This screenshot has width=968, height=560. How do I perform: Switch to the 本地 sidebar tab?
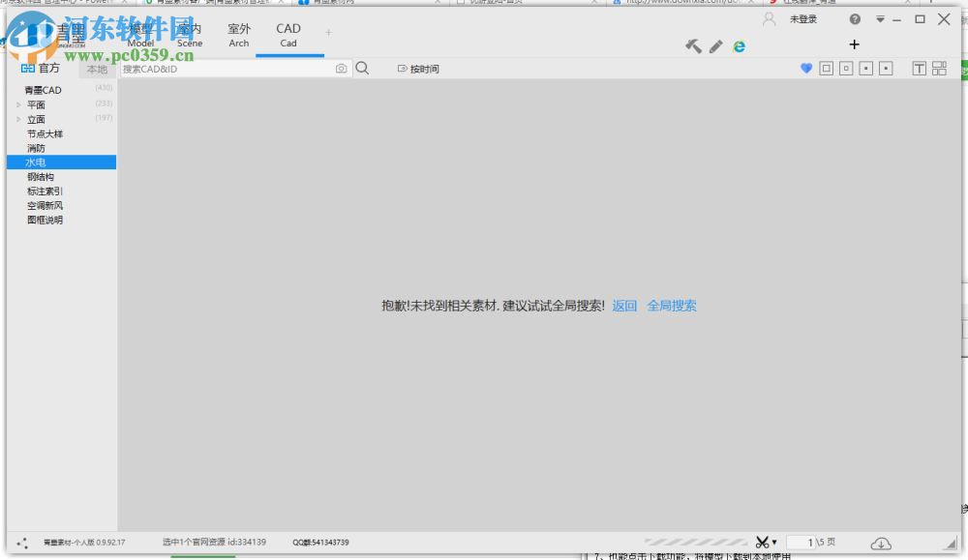click(x=97, y=69)
